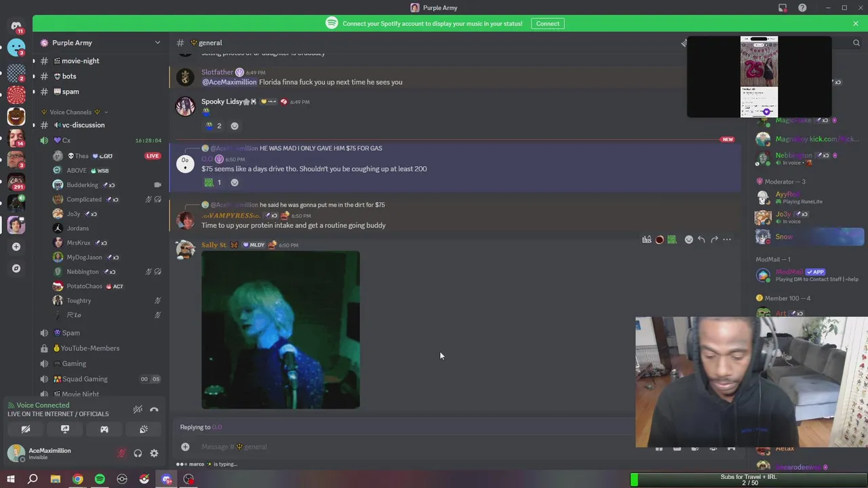
Task: Focus the Message #general input box
Action: coord(414,447)
